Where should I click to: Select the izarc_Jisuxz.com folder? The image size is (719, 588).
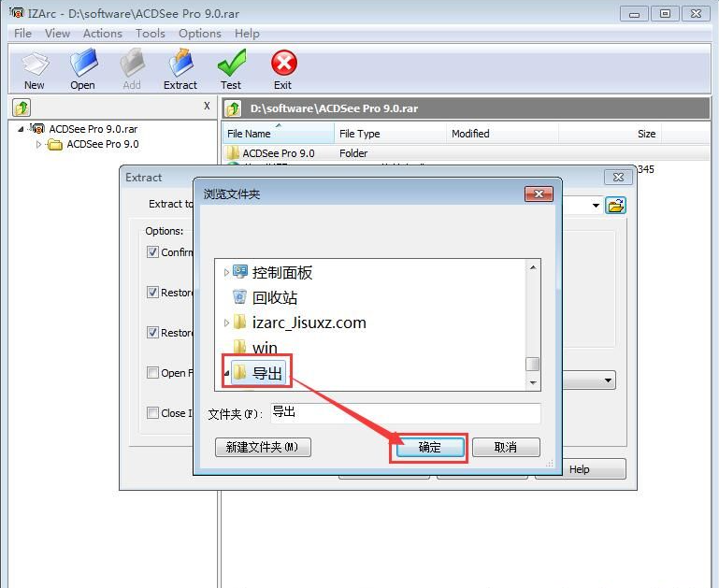pyautogui.click(x=309, y=323)
